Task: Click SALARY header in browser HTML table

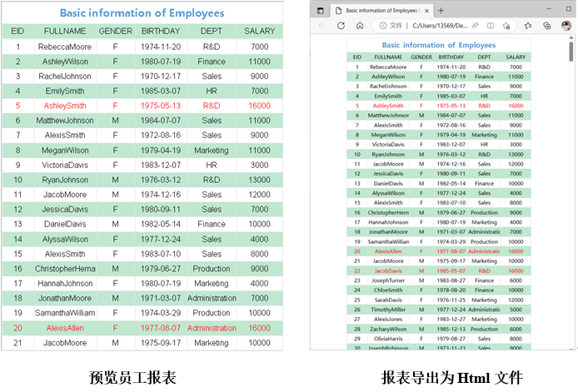Action: tap(516, 57)
